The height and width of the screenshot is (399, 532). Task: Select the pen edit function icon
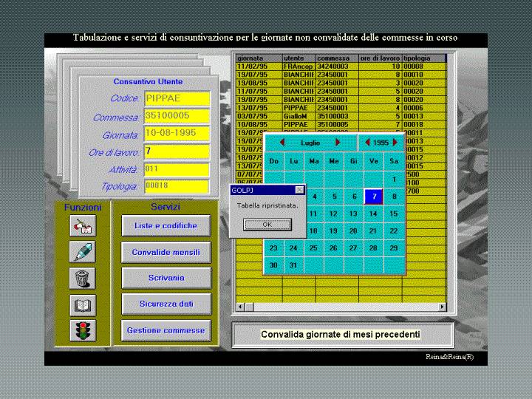click(82, 252)
